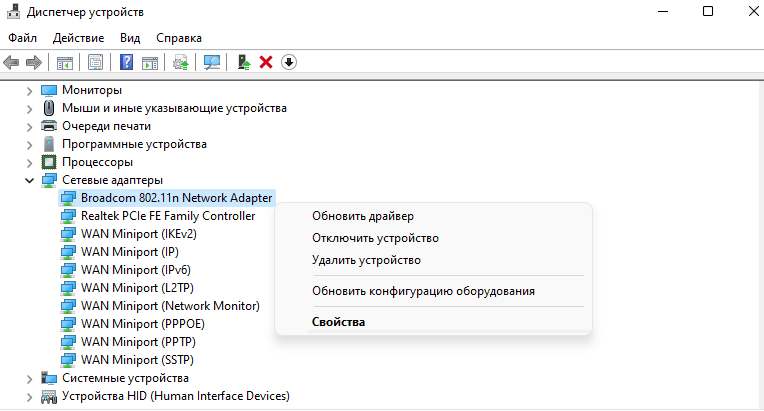Click the Программные устройства icon
The width and height of the screenshot is (764, 411).
[49, 144]
